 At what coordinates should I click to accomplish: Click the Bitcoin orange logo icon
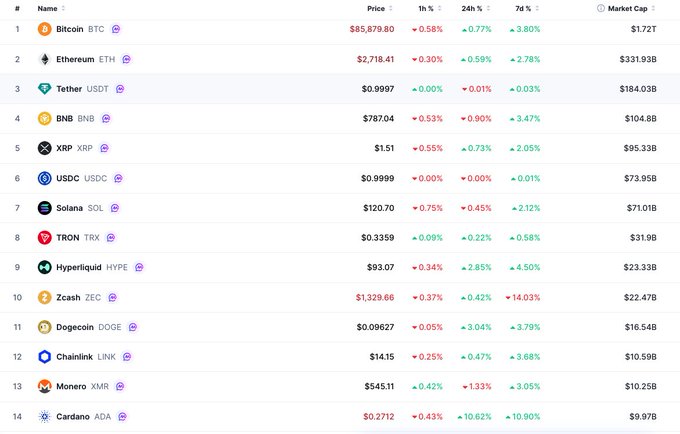[44, 29]
